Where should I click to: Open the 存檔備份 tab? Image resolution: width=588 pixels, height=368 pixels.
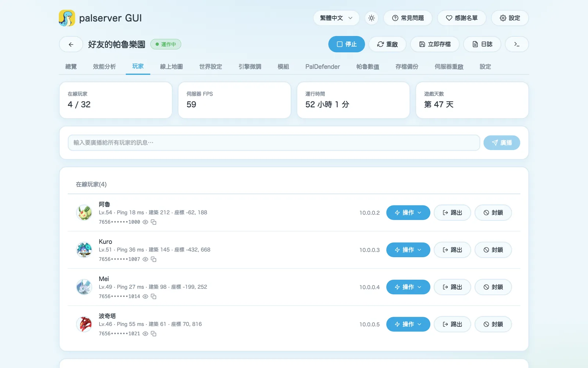(x=407, y=67)
